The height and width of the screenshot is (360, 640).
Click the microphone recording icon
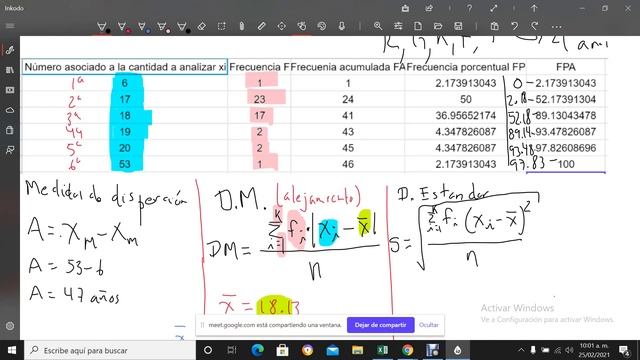(x=342, y=27)
